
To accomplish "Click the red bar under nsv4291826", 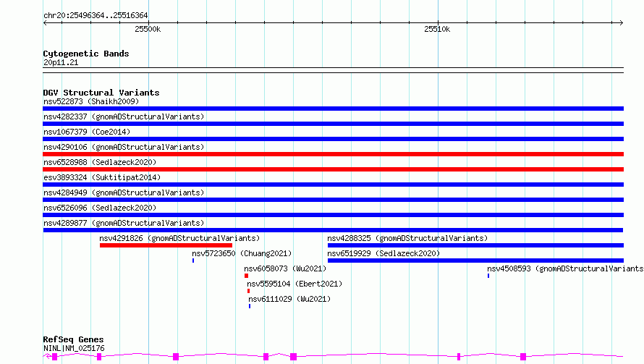I will pyautogui.click(x=166, y=245).
